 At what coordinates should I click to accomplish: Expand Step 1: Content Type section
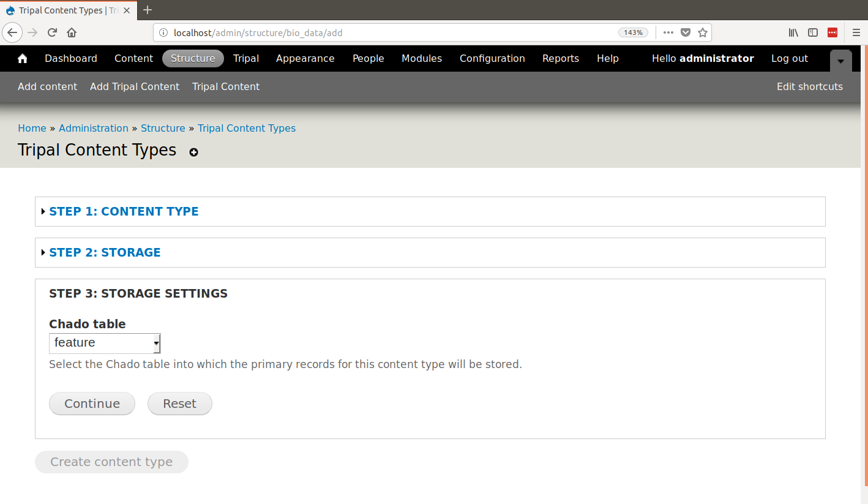click(x=124, y=211)
